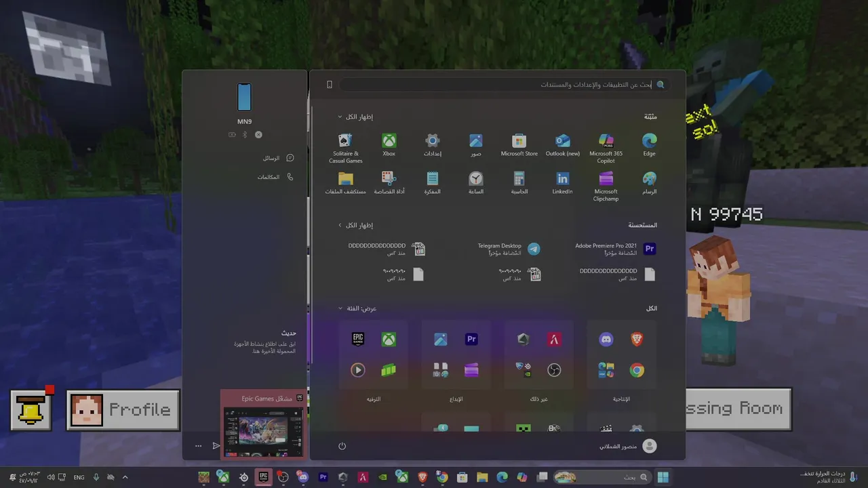Open Notepad (المفكرة) app
The image size is (868, 488).
tap(433, 183)
